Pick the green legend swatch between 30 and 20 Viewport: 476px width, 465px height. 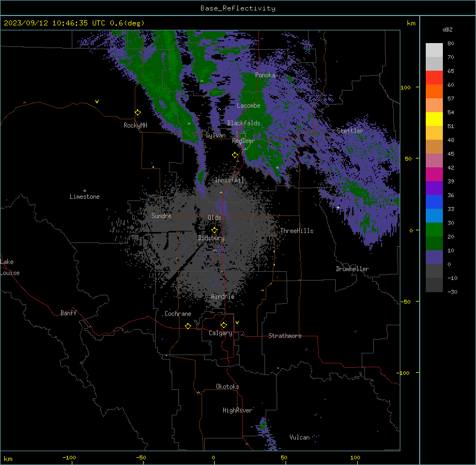(434, 230)
